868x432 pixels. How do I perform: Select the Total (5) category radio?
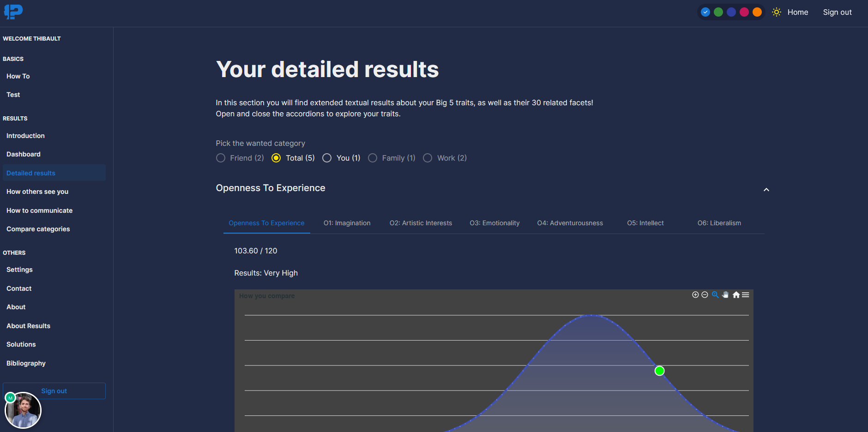[276, 158]
